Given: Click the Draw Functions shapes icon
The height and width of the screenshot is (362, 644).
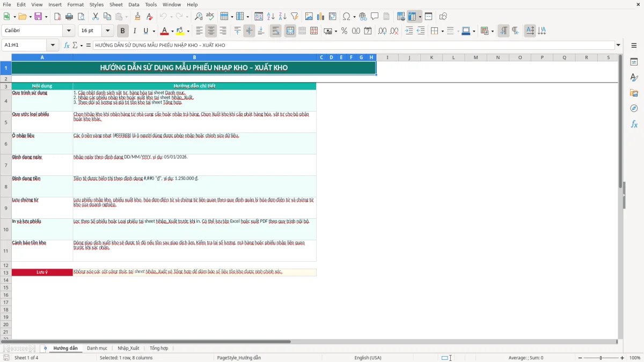Looking at the screenshot, I should coord(443,17).
